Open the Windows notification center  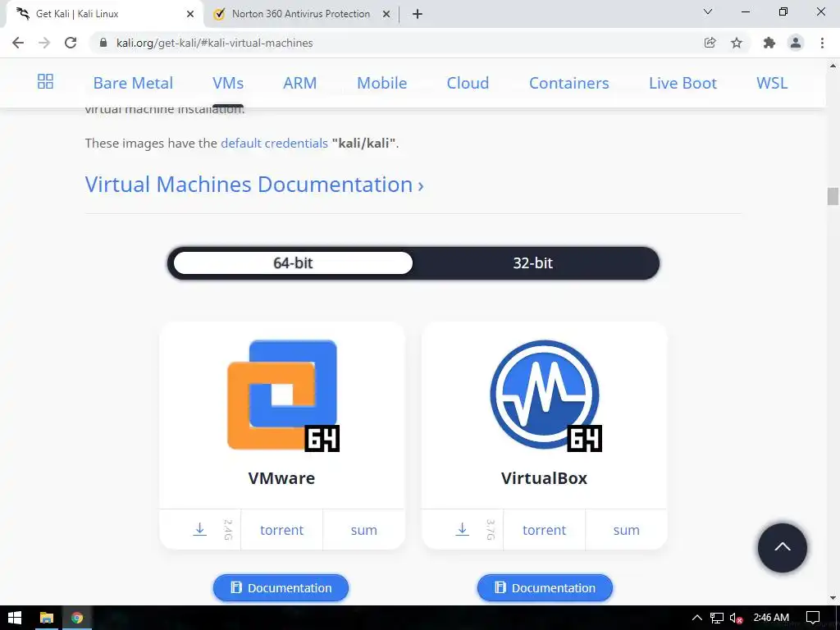813,618
